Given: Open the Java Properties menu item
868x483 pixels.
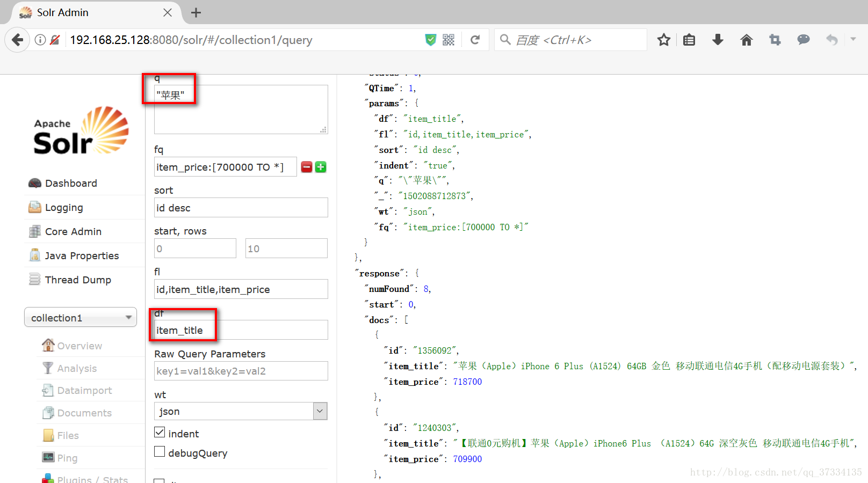Looking at the screenshot, I should point(82,255).
